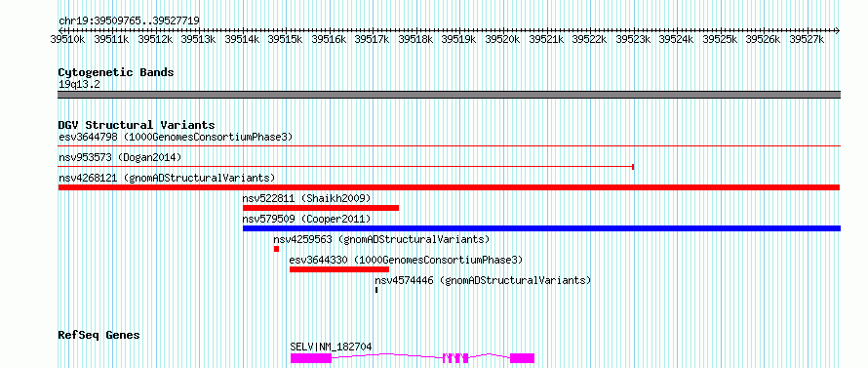868x368 pixels.
Task: Open the nsv953573 (Dogan2014) label
Action: point(120,157)
